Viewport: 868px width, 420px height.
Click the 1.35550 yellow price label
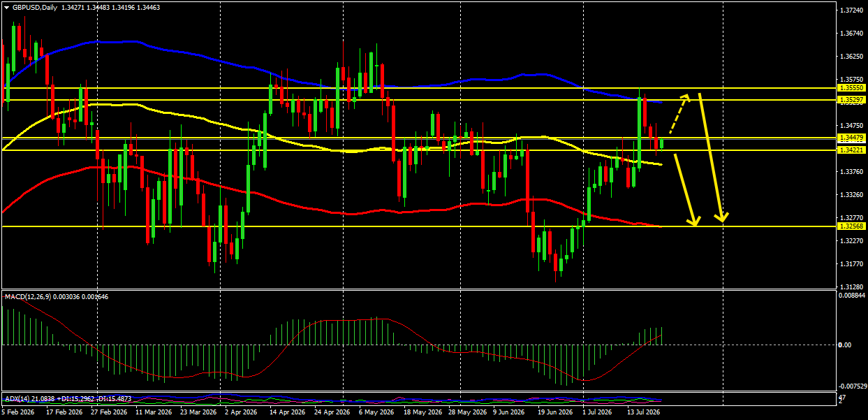(x=851, y=88)
